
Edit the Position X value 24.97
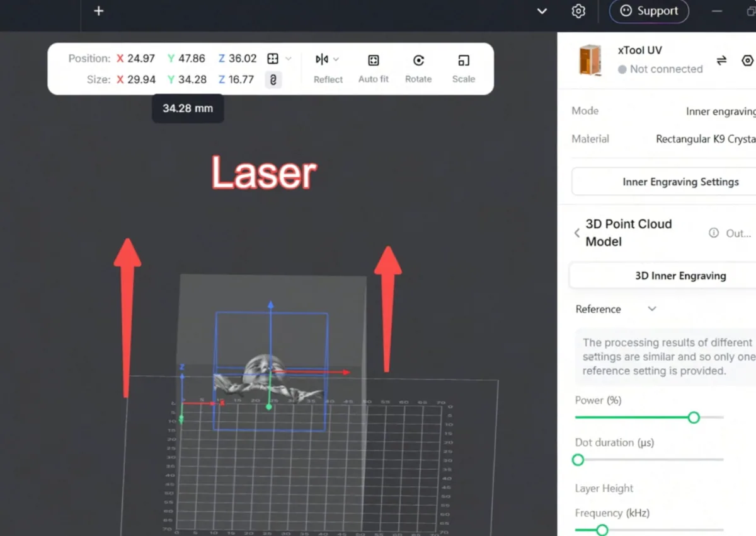141,59
